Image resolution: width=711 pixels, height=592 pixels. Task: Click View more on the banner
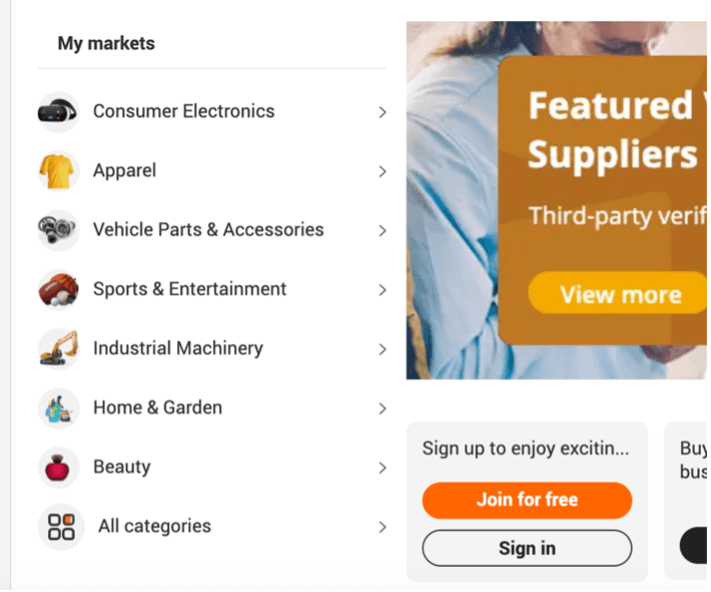619,293
